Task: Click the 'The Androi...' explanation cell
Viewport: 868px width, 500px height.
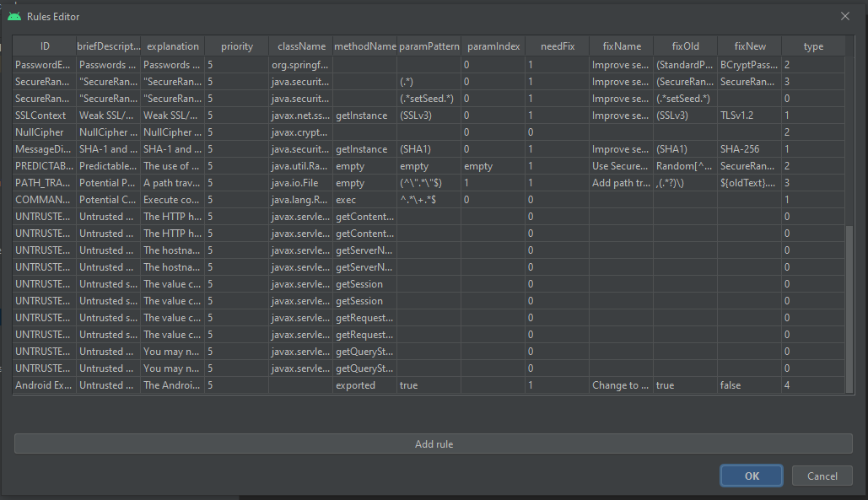Action: click(x=173, y=385)
